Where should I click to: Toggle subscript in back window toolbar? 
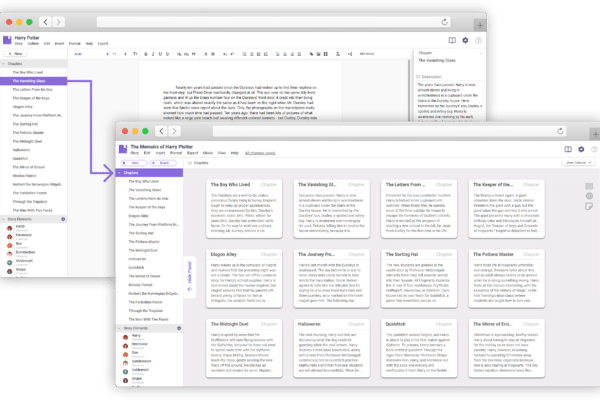click(x=225, y=54)
